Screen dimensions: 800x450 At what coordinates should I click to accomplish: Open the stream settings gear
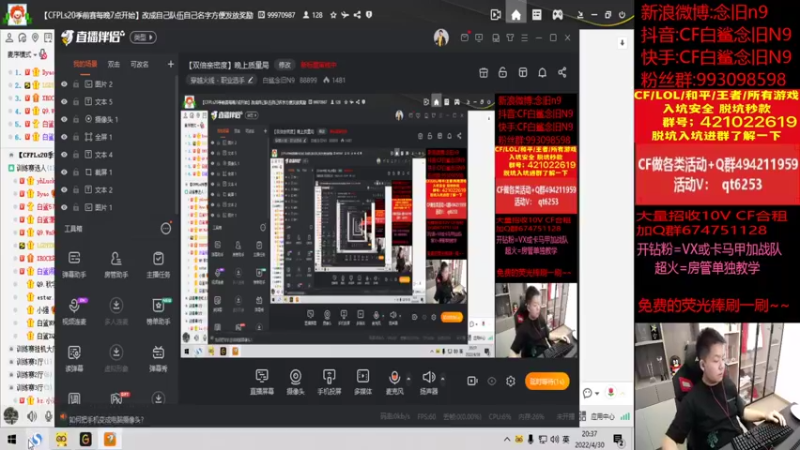click(x=511, y=381)
